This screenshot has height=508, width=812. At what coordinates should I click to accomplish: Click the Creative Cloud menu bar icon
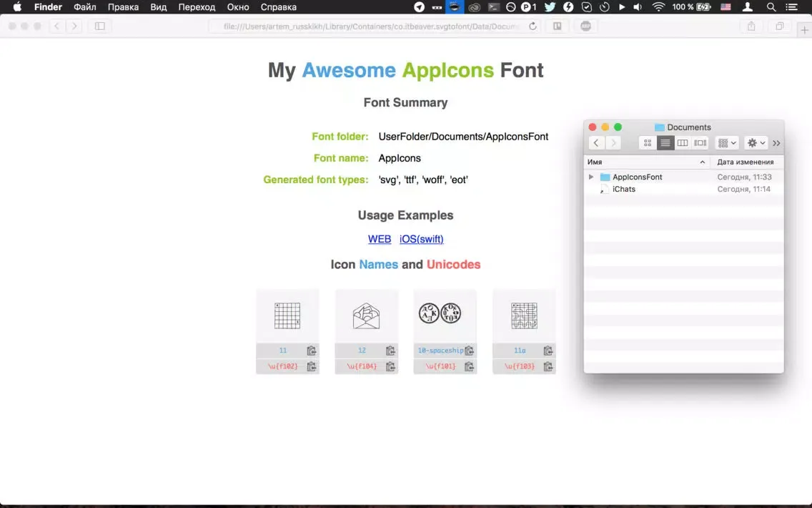(x=475, y=6)
